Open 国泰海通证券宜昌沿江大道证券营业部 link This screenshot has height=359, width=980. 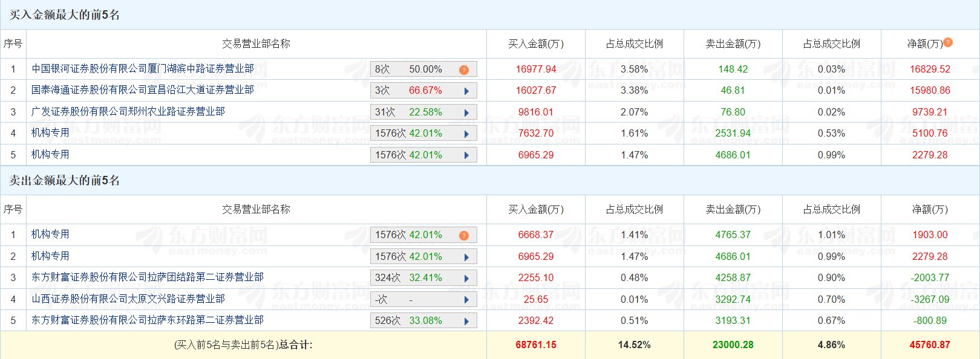[x=143, y=90]
